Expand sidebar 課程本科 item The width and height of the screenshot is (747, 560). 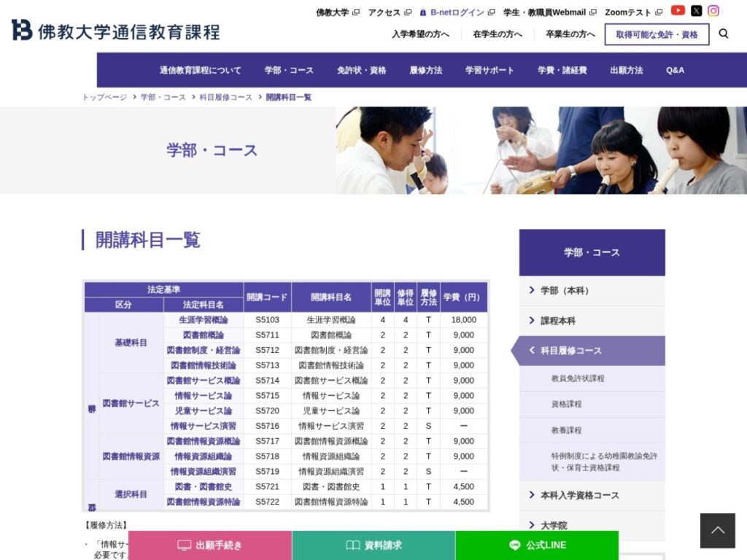(x=592, y=321)
